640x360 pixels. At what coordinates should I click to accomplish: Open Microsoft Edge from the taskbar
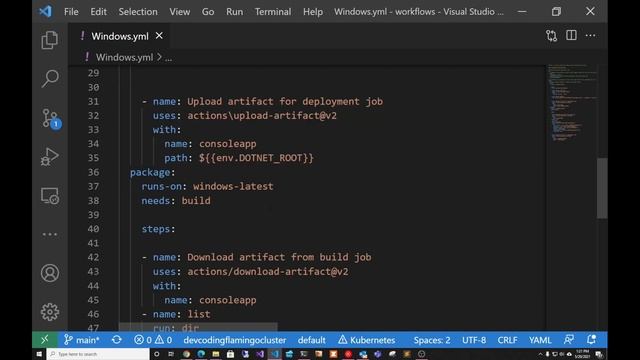(x=201, y=354)
